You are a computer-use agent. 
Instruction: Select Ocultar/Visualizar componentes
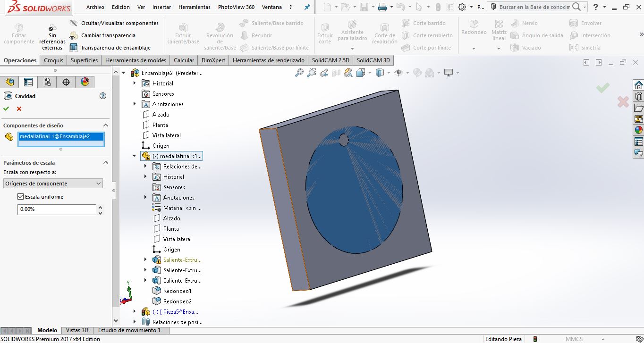click(114, 23)
